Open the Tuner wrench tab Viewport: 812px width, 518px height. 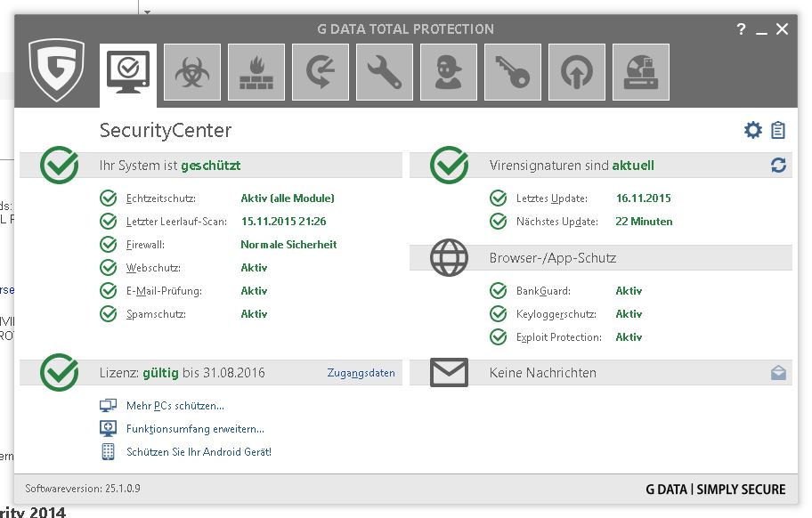(385, 72)
